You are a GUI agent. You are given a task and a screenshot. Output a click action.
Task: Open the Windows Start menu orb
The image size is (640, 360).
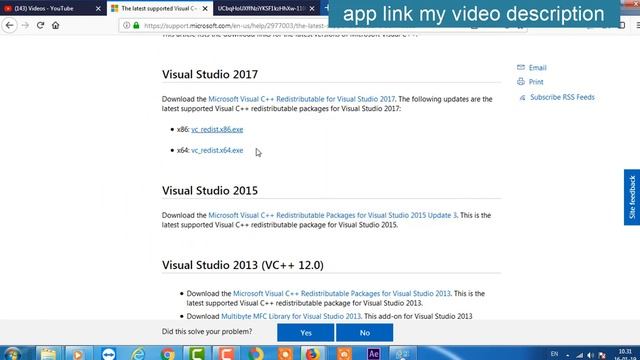[12, 353]
